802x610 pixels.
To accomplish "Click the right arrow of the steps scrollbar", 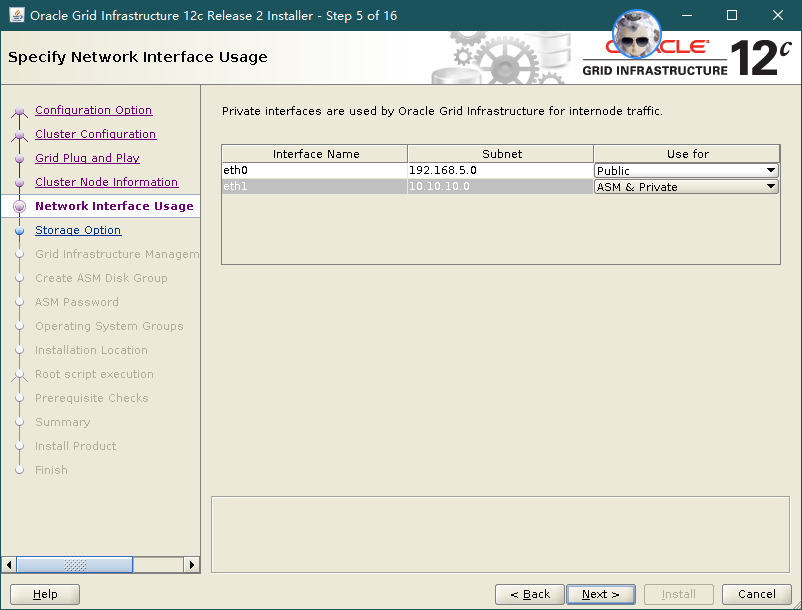I will click(x=192, y=565).
